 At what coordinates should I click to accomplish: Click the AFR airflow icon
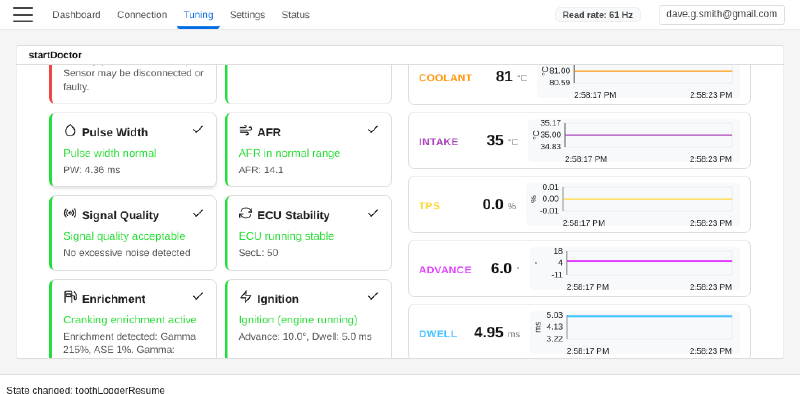pyautogui.click(x=245, y=131)
